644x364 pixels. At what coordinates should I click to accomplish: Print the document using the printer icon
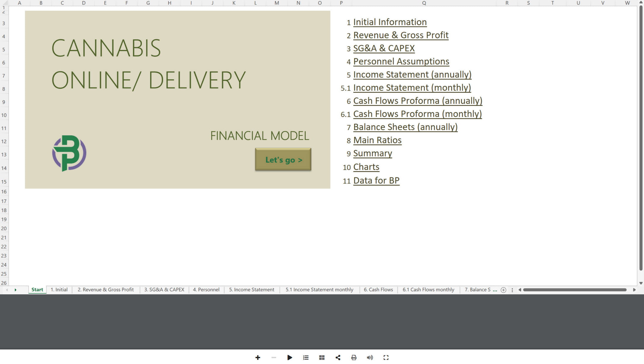[354, 357]
